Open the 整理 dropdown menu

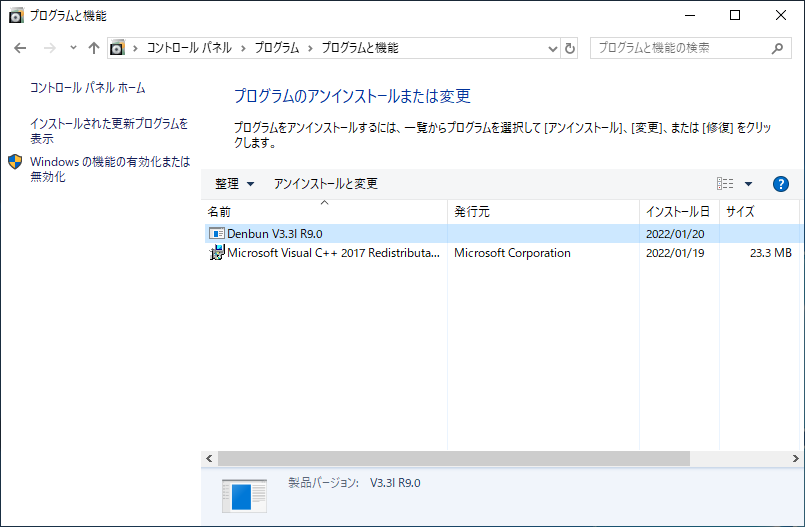click(x=234, y=184)
